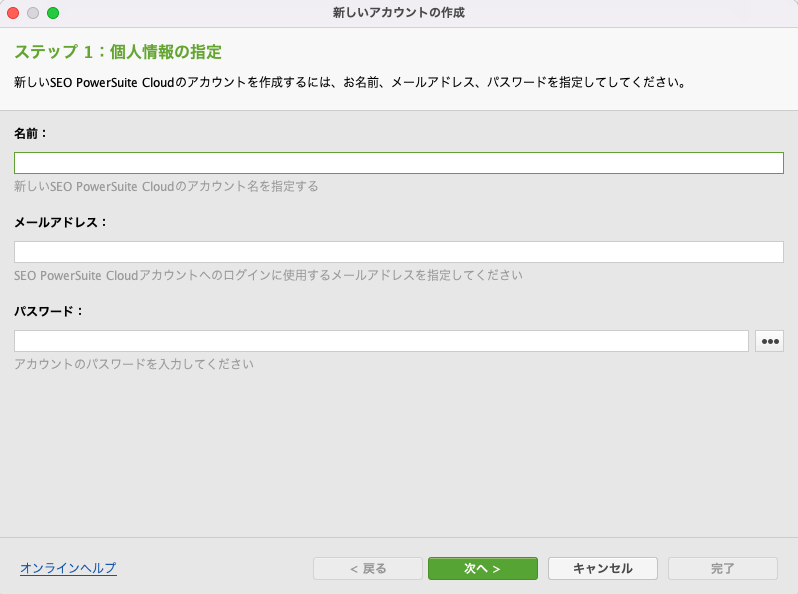This screenshot has width=798, height=594.
Task: Click the < 戻る button
Action: coord(368,568)
